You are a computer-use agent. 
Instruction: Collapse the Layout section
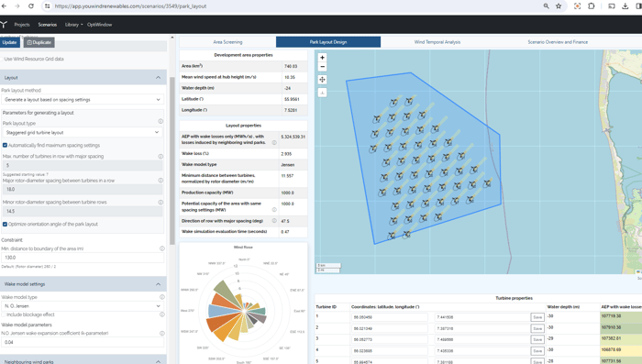(x=158, y=77)
